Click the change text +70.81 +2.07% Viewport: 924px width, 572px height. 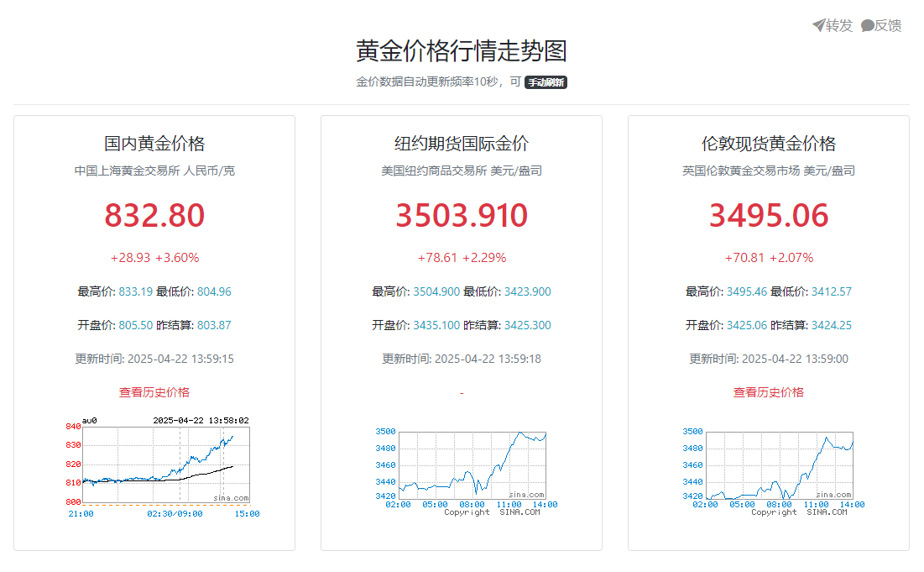[769, 258]
